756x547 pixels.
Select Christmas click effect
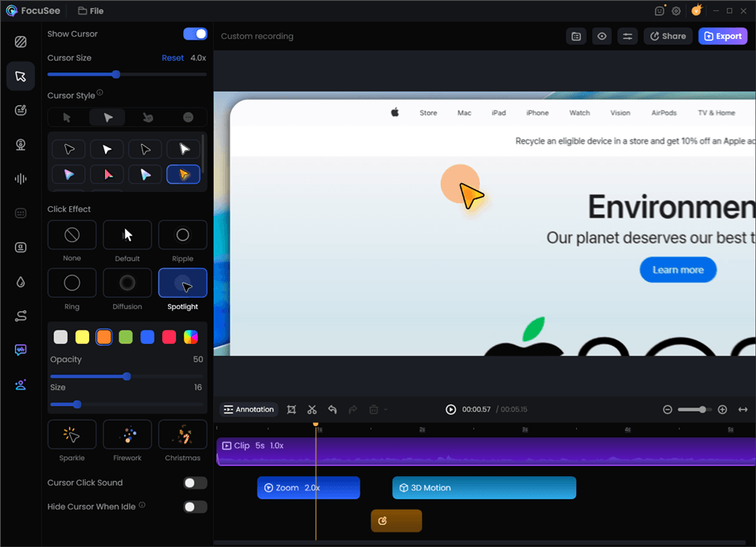[x=183, y=435]
